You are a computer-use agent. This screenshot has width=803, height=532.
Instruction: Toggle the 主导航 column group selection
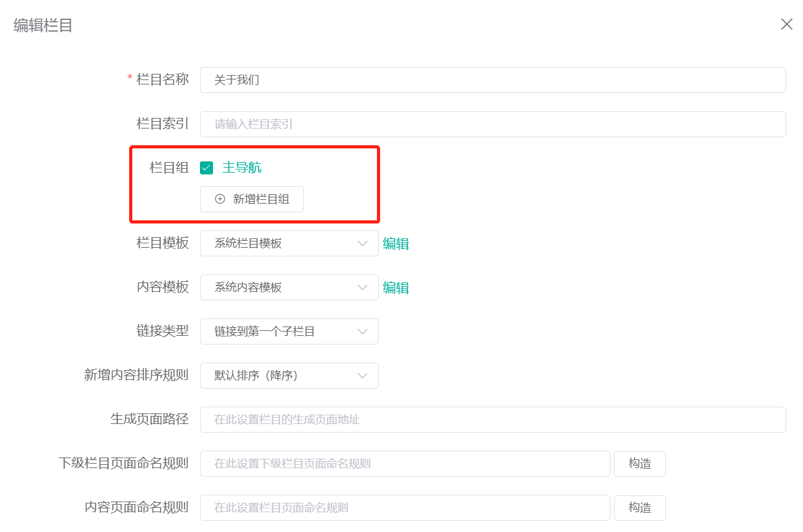206,167
